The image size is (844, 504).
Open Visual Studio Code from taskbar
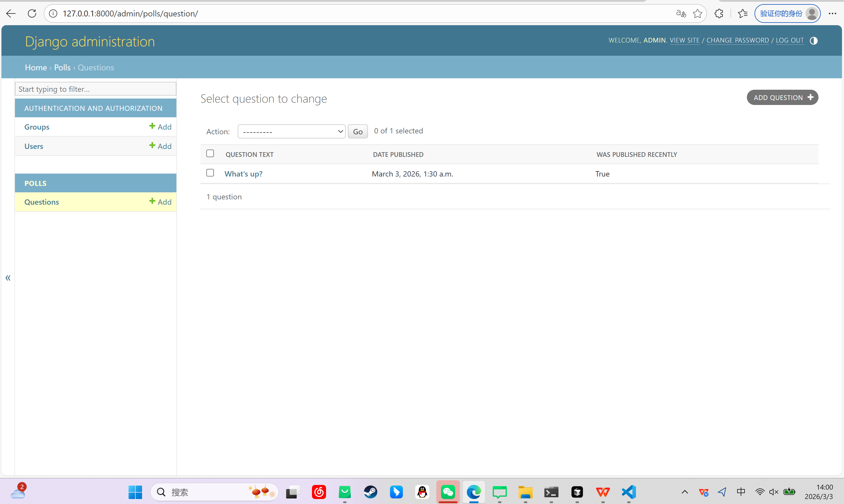point(629,492)
